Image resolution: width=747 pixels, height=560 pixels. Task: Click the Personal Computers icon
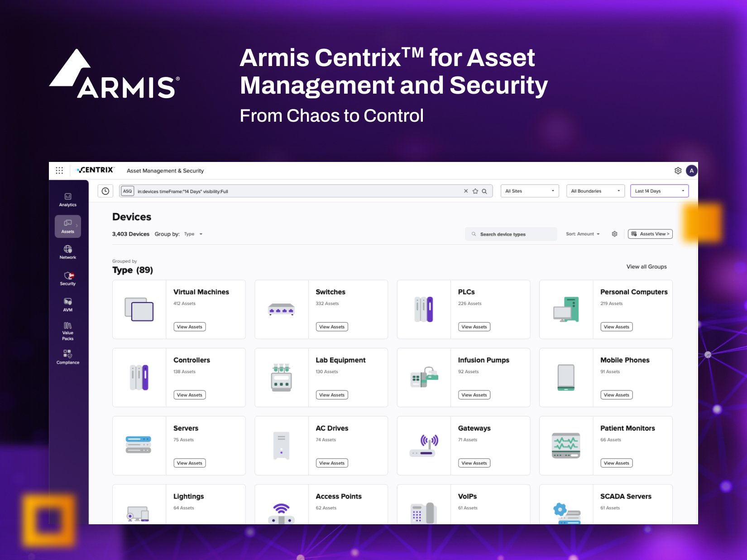[566, 309]
